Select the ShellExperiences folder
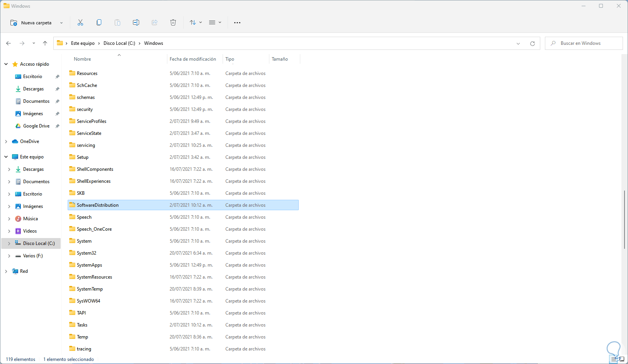628x364 pixels. tap(183, 181)
